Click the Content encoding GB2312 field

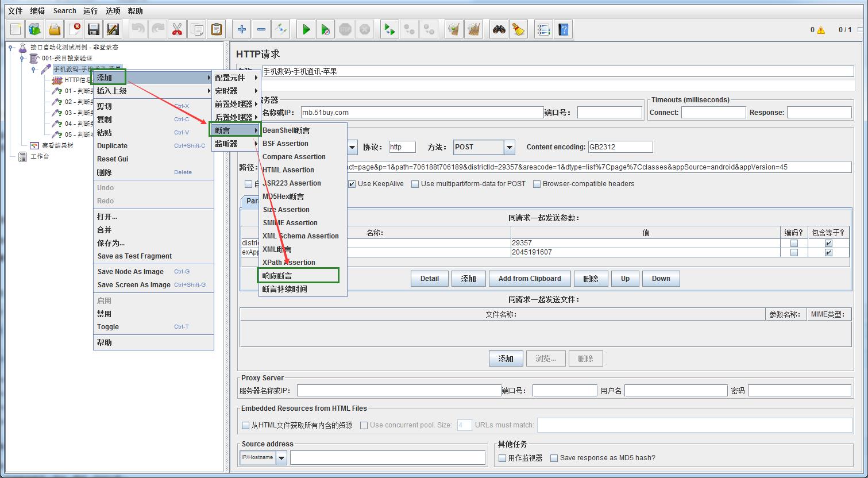pos(620,147)
